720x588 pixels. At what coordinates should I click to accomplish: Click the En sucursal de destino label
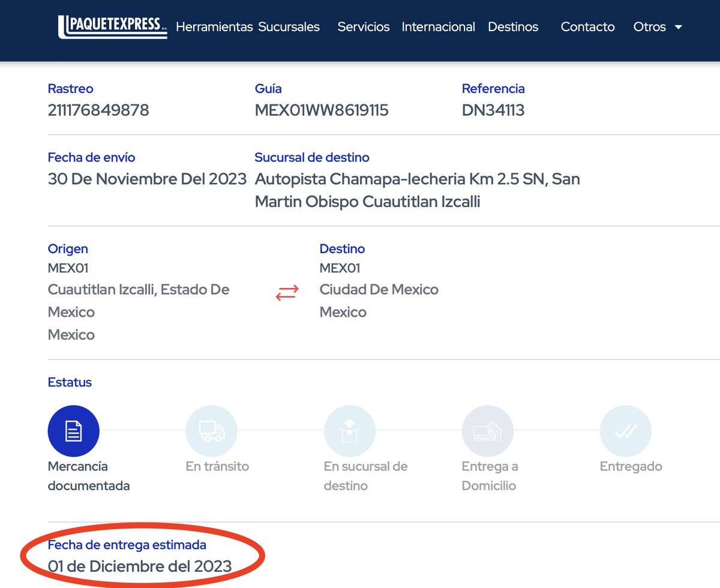click(365, 476)
